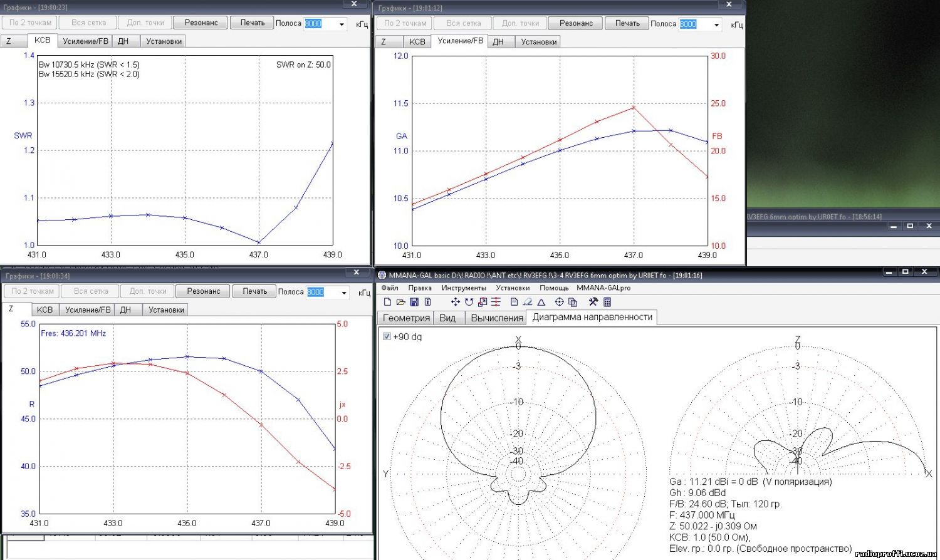This screenshot has height=560, width=940.
Task: Click the Save floppy disk icon
Action: (414, 302)
